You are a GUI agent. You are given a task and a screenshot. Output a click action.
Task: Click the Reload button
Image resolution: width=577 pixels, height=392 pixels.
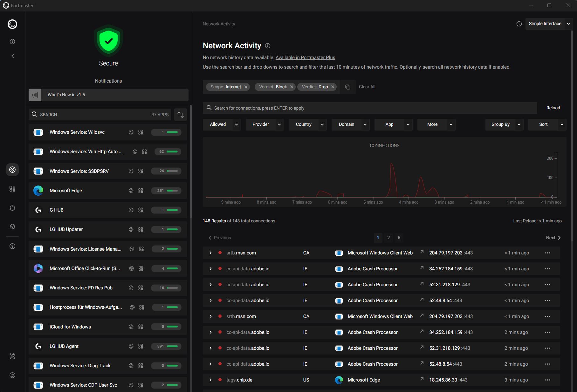pos(553,108)
